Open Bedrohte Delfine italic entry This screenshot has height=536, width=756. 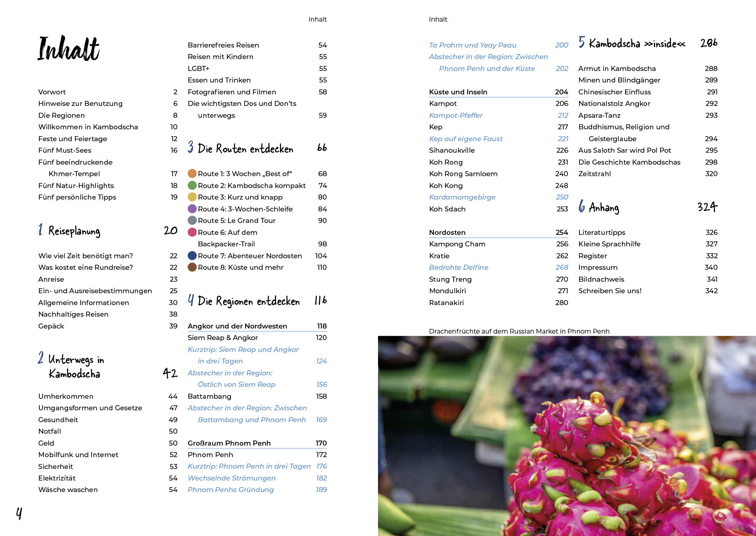click(x=458, y=267)
